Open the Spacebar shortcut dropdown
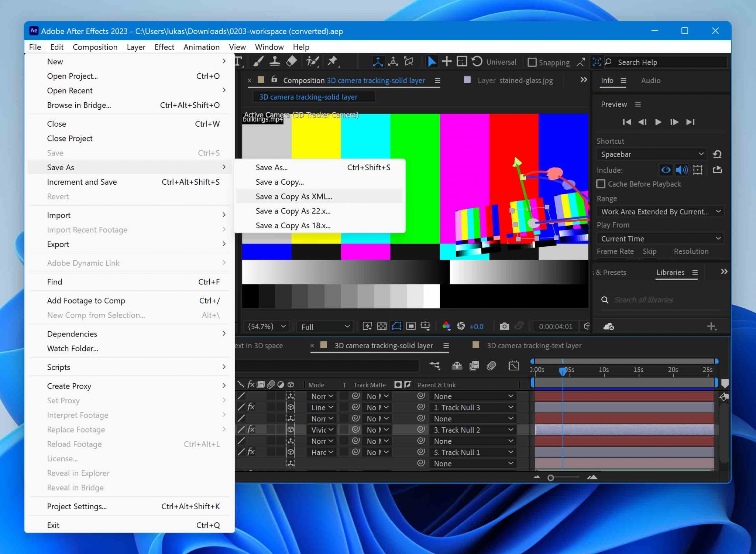The image size is (756, 554). point(652,154)
